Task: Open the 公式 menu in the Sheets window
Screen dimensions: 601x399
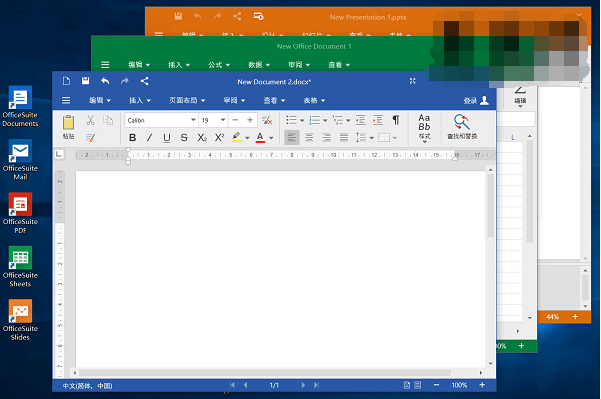Action: (219, 65)
